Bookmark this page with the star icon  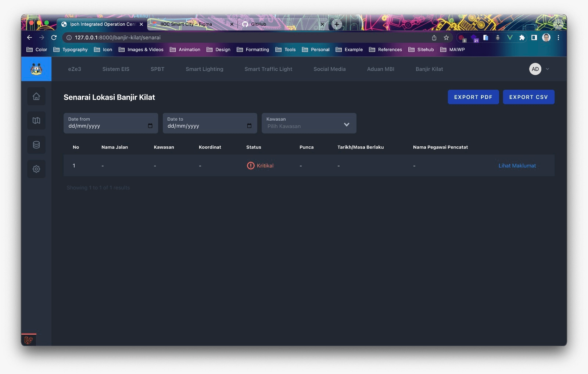click(x=446, y=38)
